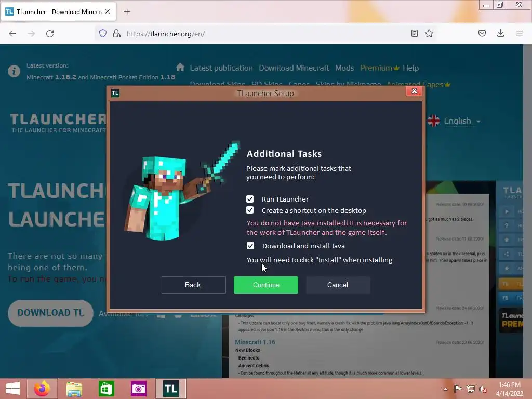
Task: Focus the URL address bar
Action: click(264, 34)
